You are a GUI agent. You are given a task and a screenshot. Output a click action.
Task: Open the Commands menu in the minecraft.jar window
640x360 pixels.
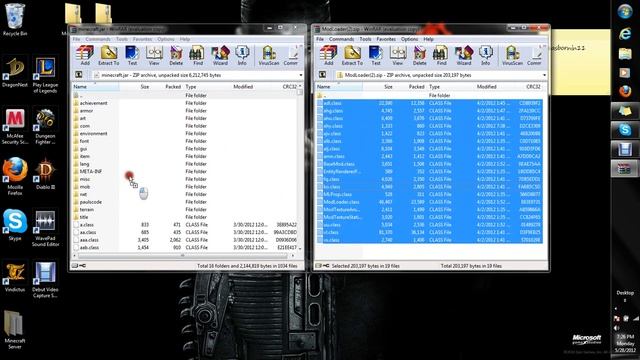98,39
